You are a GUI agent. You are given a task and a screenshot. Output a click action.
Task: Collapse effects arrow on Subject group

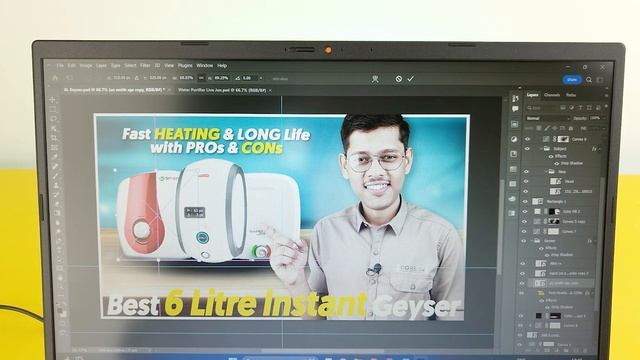(x=600, y=149)
